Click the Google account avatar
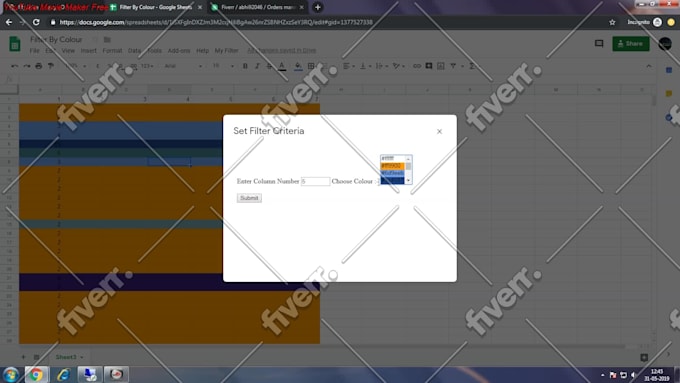Screen dimensions: 680x383 665,43
